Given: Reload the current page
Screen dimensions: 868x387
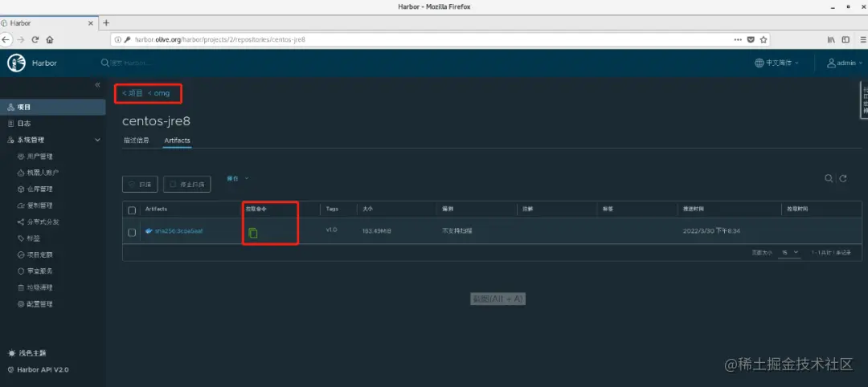Looking at the screenshot, I should pyautogui.click(x=35, y=40).
